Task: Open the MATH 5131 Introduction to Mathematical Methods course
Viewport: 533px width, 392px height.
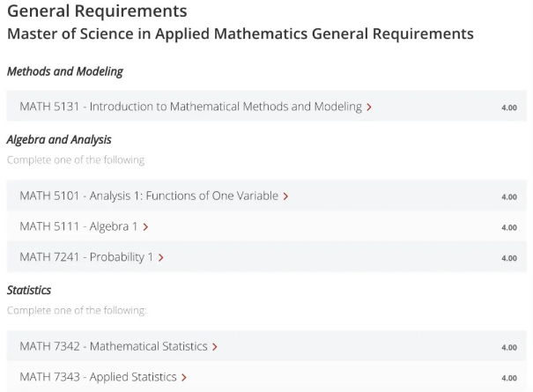Action: point(190,107)
